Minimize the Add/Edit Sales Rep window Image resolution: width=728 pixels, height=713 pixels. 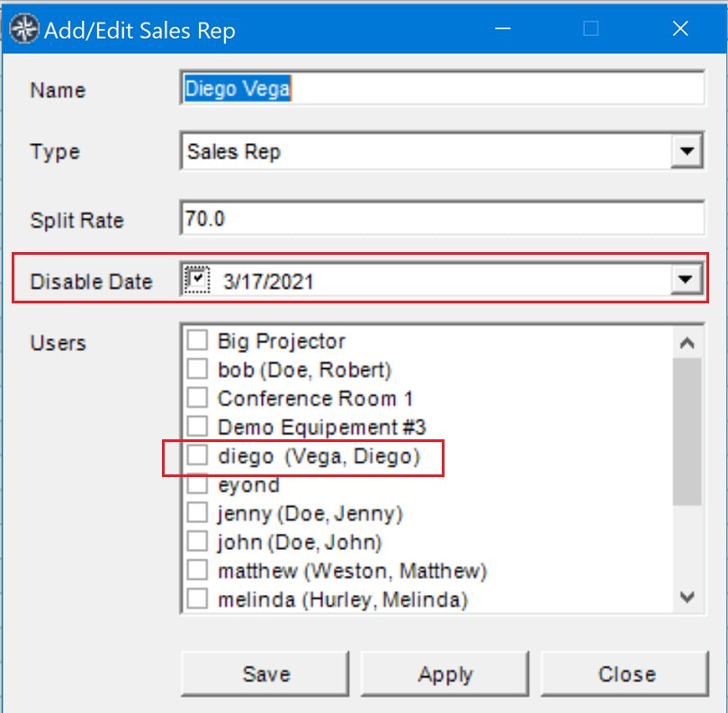pos(502,29)
